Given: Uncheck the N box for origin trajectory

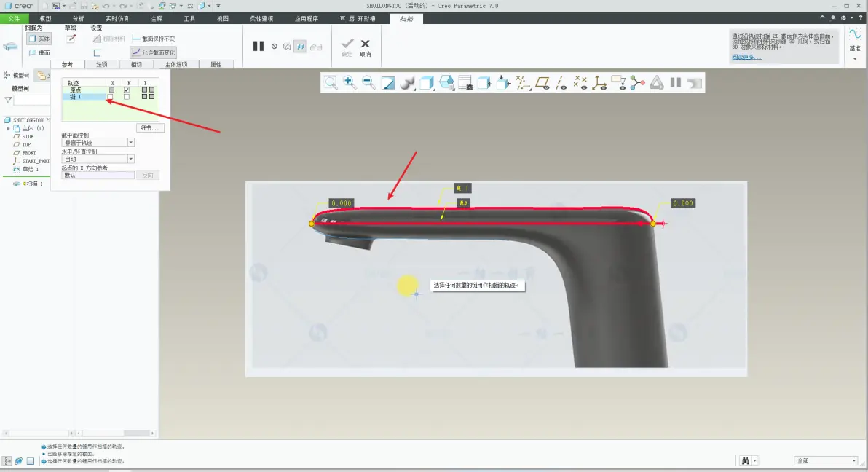Looking at the screenshot, I should (127, 90).
